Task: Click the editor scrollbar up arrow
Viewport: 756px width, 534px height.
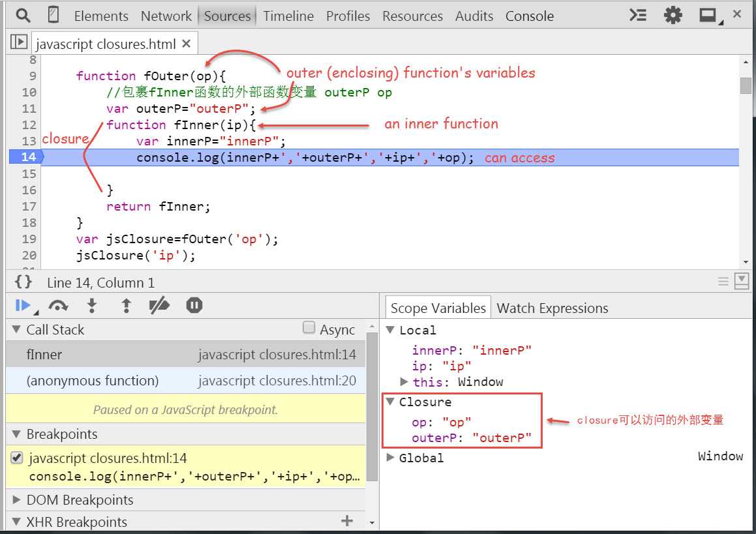Action: coord(746,62)
